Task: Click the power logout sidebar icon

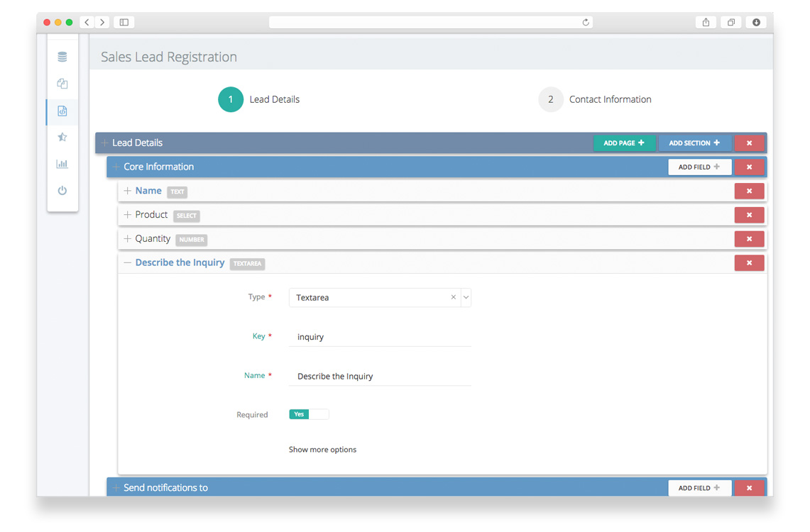Action: [62, 191]
